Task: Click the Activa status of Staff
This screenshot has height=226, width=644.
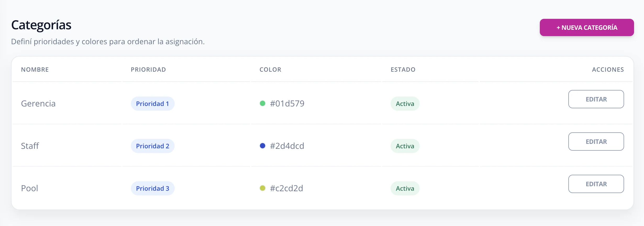Action: tap(405, 146)
